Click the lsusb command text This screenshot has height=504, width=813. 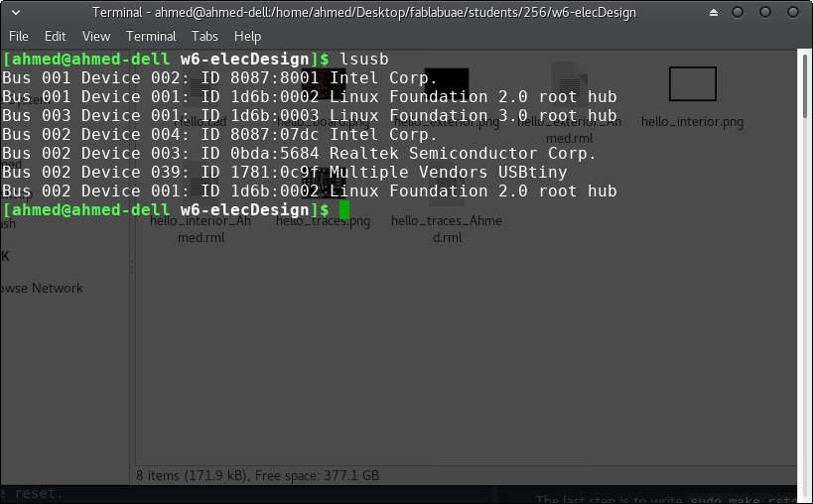[x=364, y=60]
